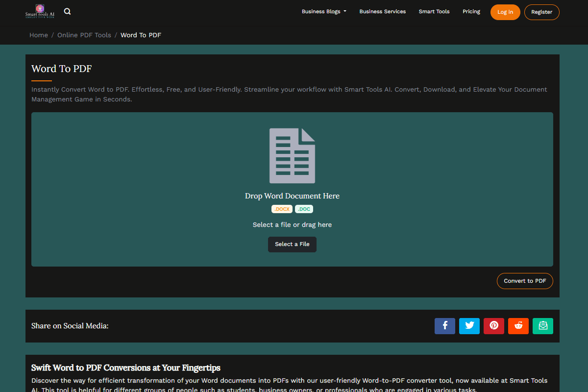Click the Smart Tools AI logo
588x392 pixels.
click(x=40, y=11)
